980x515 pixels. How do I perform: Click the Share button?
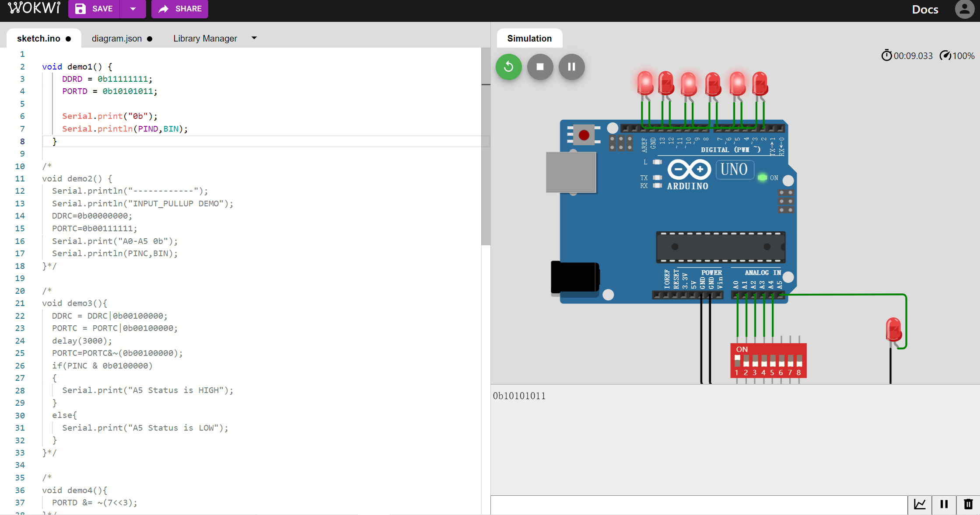pos(180,9)
